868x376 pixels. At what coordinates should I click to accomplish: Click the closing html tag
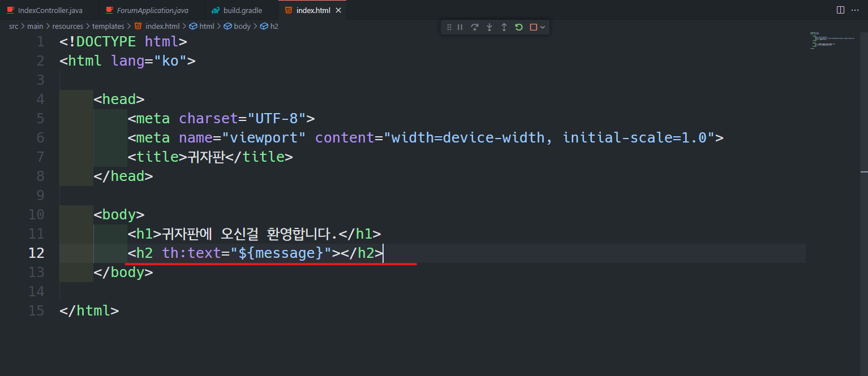pos(89,311)
